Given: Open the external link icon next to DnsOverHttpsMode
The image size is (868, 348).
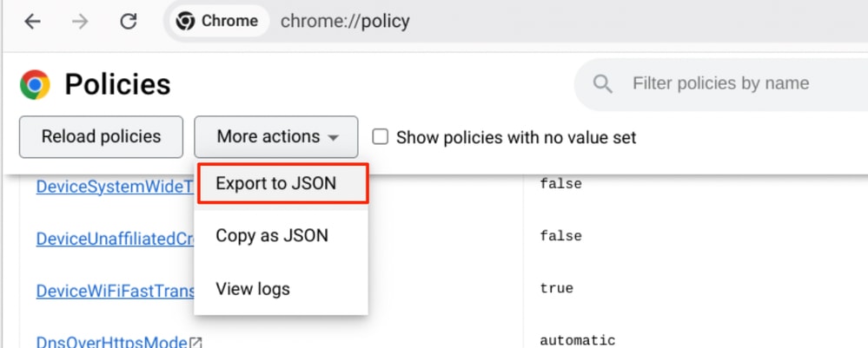Looking at the screenshot, I should click(x=196, y=343).
